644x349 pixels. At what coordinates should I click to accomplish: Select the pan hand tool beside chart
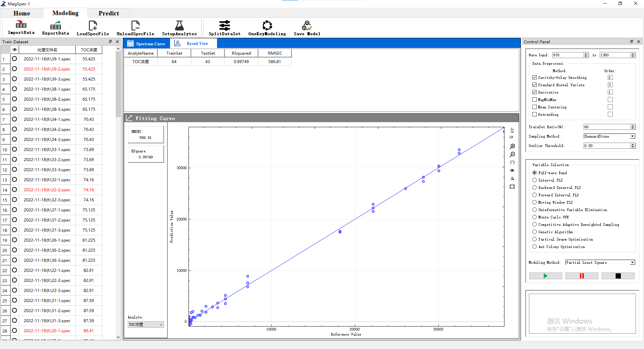512,130
